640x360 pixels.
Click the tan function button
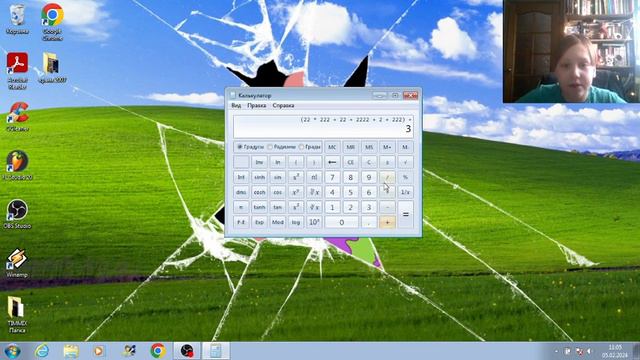point(278,207)
